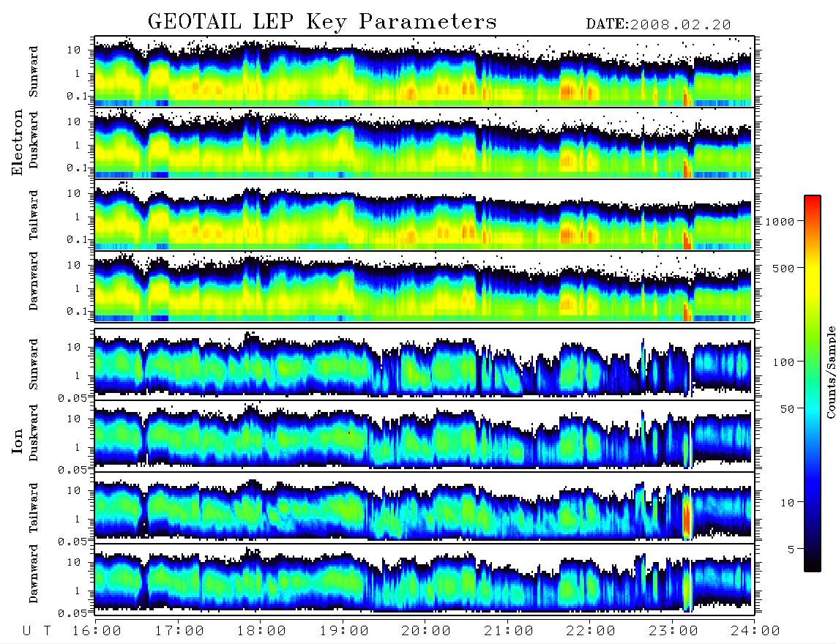The height and width of the screenshot is (644, 836).
Task: Click the 19:00 time tick
Action: 344,631
